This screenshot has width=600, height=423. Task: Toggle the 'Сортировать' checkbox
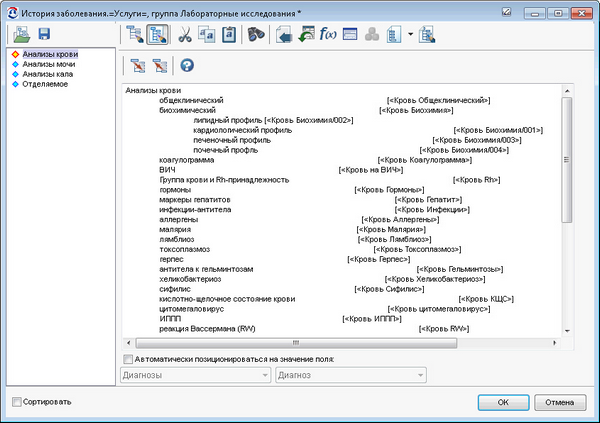click(16, 402)
